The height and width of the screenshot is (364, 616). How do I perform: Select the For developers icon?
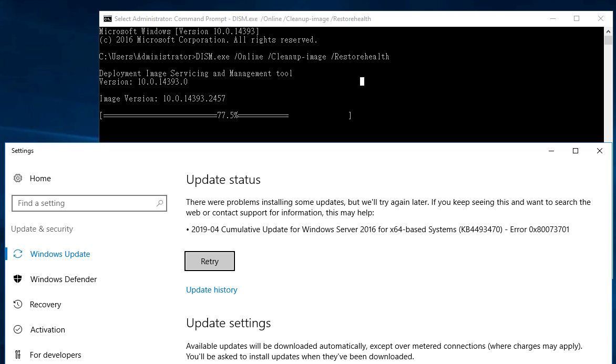coord(17,355)
